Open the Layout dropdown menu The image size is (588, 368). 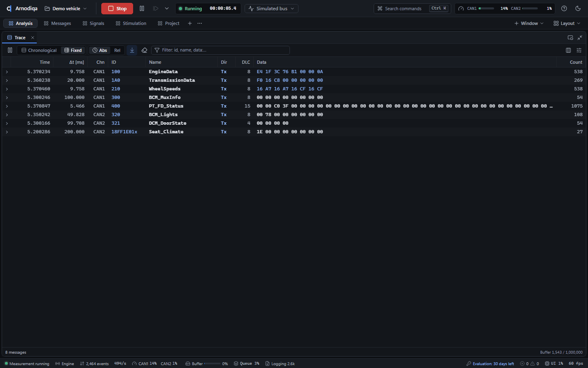coord(567,23)
